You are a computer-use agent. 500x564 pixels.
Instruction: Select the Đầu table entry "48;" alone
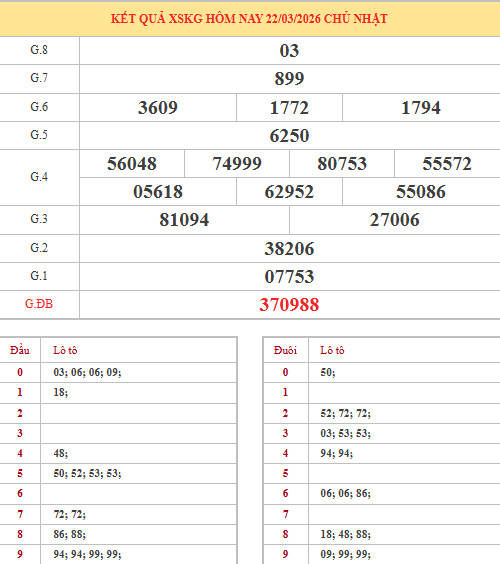point(60,453)
